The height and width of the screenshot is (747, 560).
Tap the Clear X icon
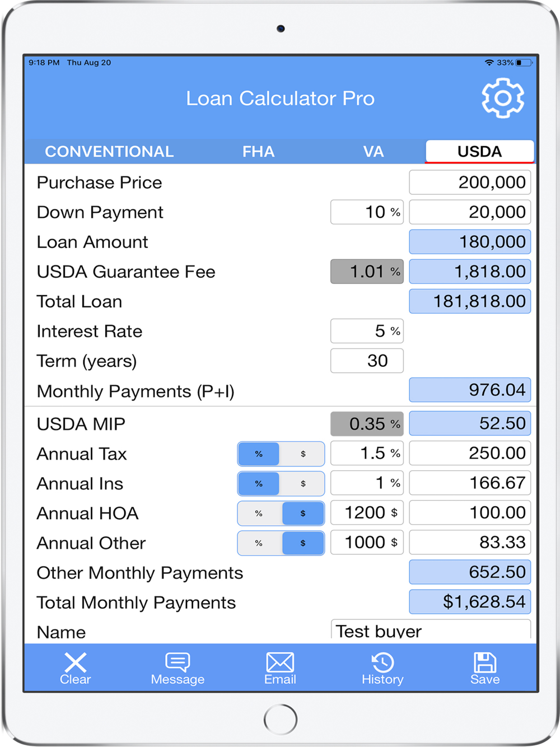[75, 662]
